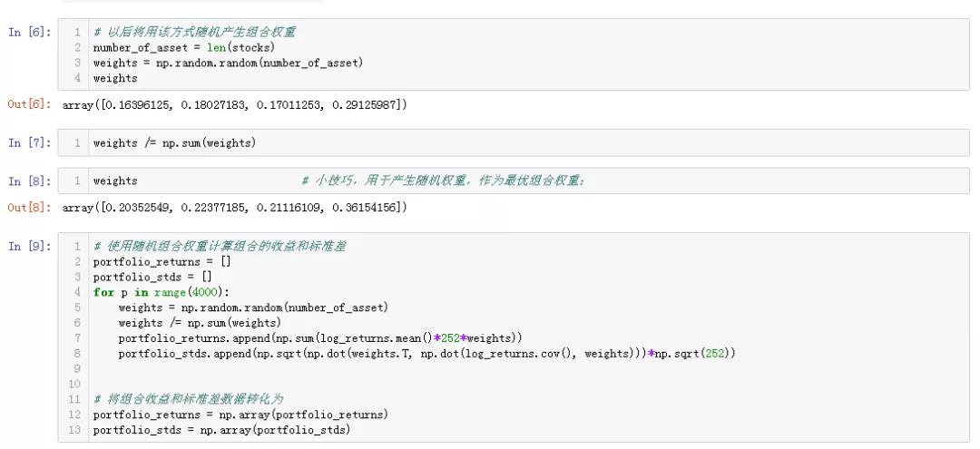
Task: Click the weights = np.random.random line in cell 6
Action: (227, 63)
